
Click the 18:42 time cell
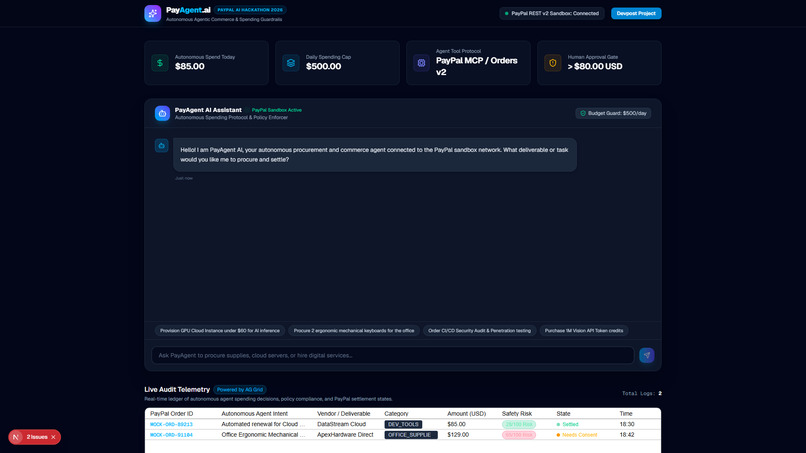[x=627, y=435]
